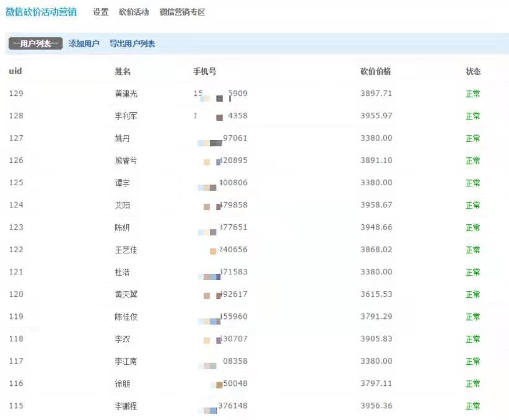The width and height of the screenshot is (509, 420).
Task: Click the phone number cell for uid 123
Action: 222,228
